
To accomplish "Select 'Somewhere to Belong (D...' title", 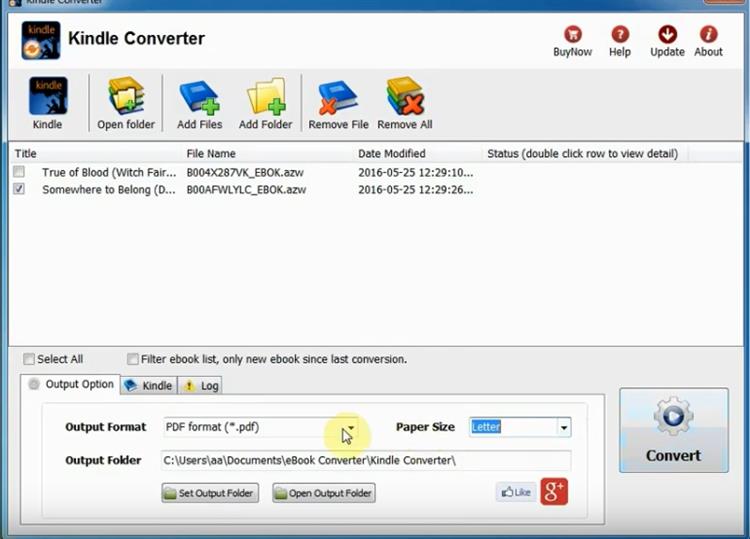I will [x=109, y=189].
